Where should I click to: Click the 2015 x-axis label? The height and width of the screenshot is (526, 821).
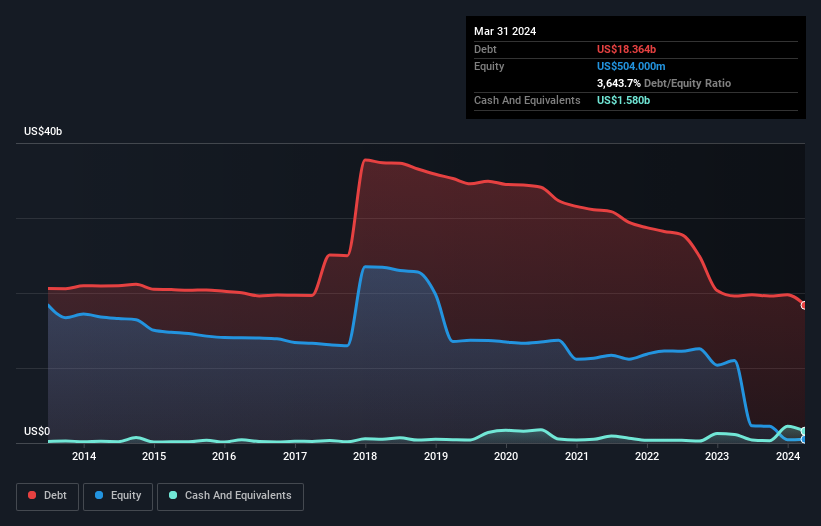[x=154, y=456]
